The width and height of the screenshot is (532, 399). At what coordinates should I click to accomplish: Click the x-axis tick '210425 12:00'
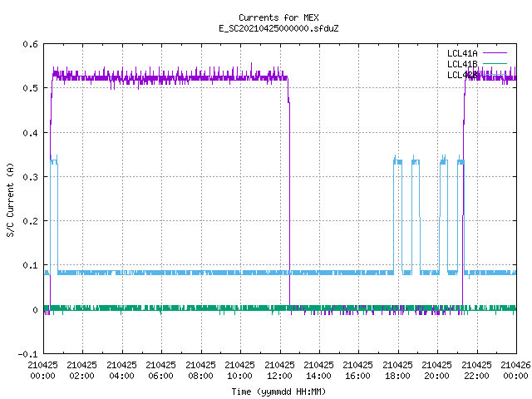click(279, 371)
